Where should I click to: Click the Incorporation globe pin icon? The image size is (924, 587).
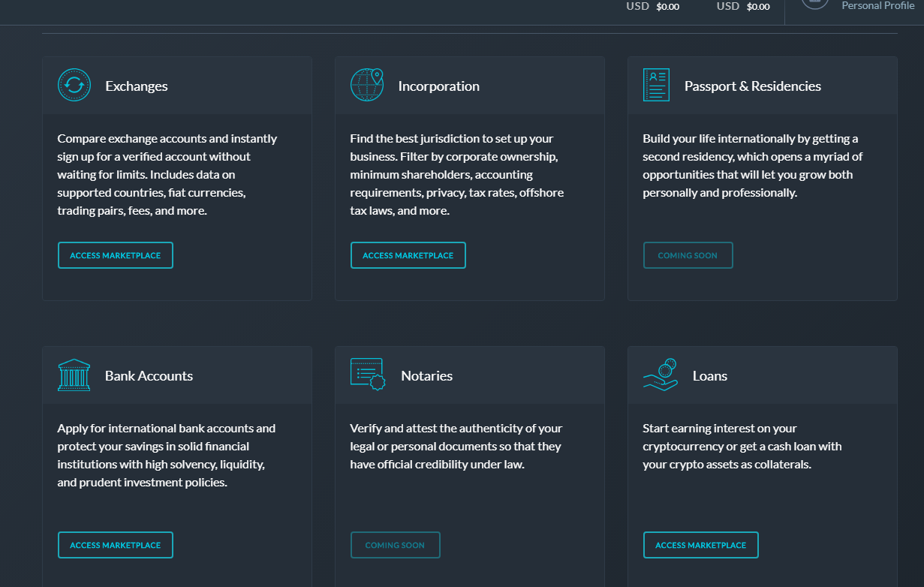(367, 85)
